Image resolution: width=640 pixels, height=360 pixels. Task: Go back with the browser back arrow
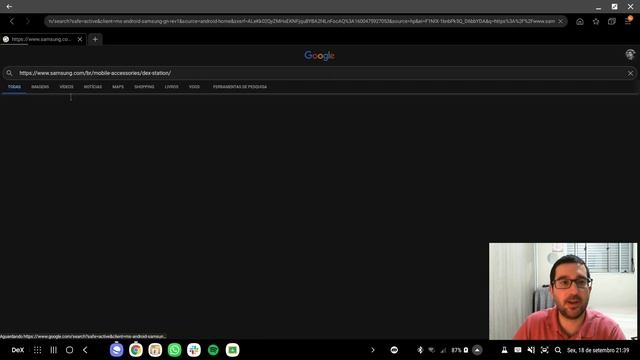pyautogui.click(x=12, y=21)
